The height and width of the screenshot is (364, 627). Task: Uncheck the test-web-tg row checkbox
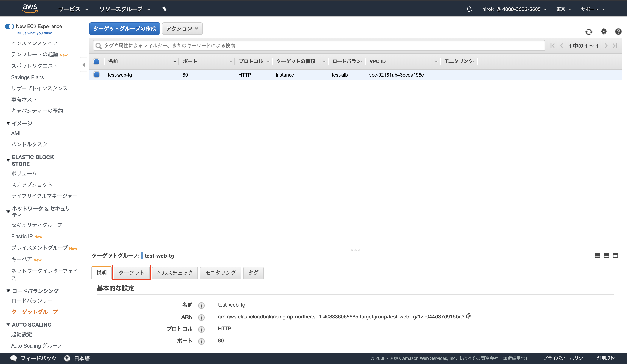(97, 75)
